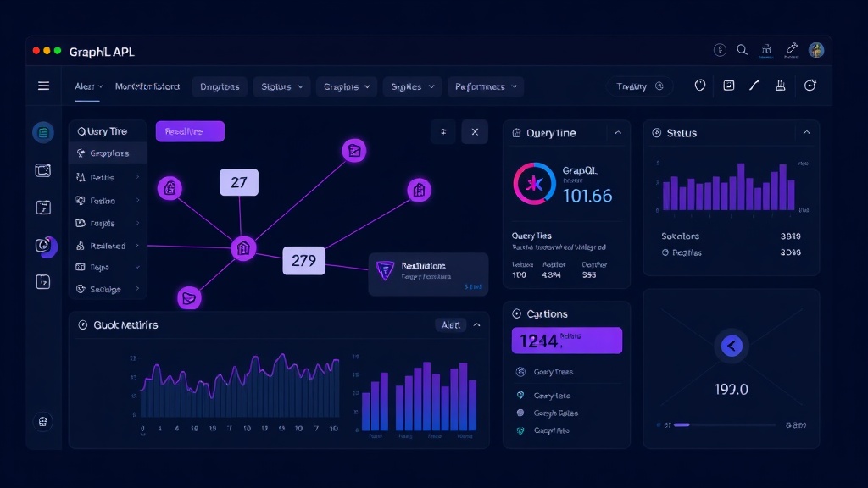868x488 pixels.
Task: Select the side item above Rusilated
Action: click(x=108, y=223)
